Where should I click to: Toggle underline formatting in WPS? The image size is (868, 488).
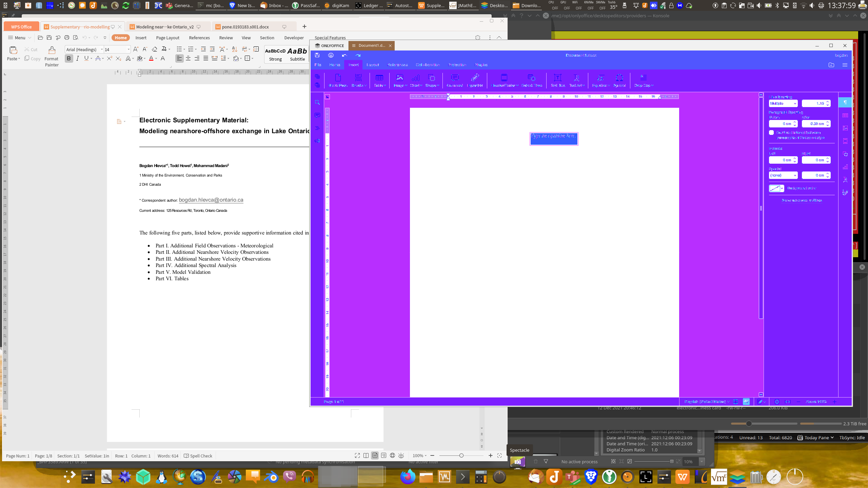(86, 58)
